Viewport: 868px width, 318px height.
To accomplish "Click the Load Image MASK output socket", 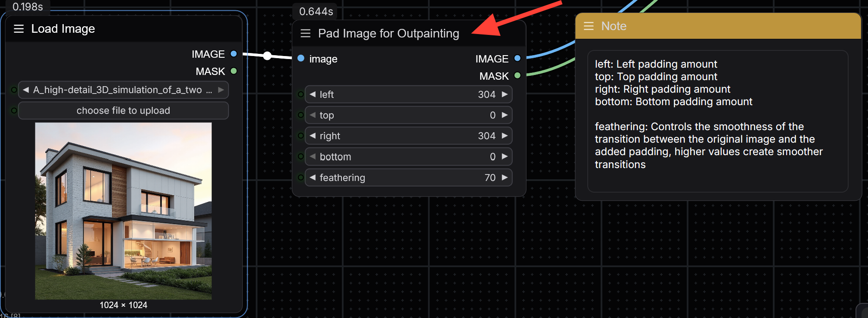I will (x=234, y=71).
